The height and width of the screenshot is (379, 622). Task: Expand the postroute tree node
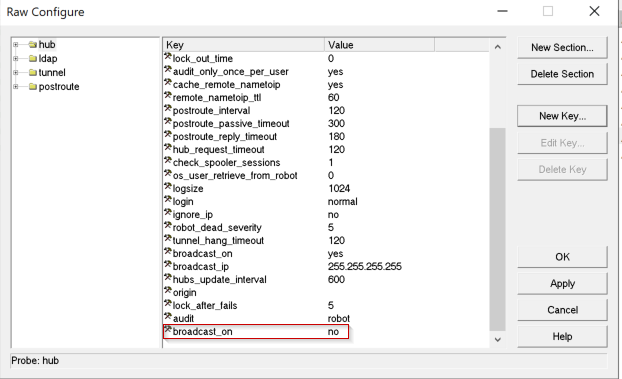(x=15, y=87)
